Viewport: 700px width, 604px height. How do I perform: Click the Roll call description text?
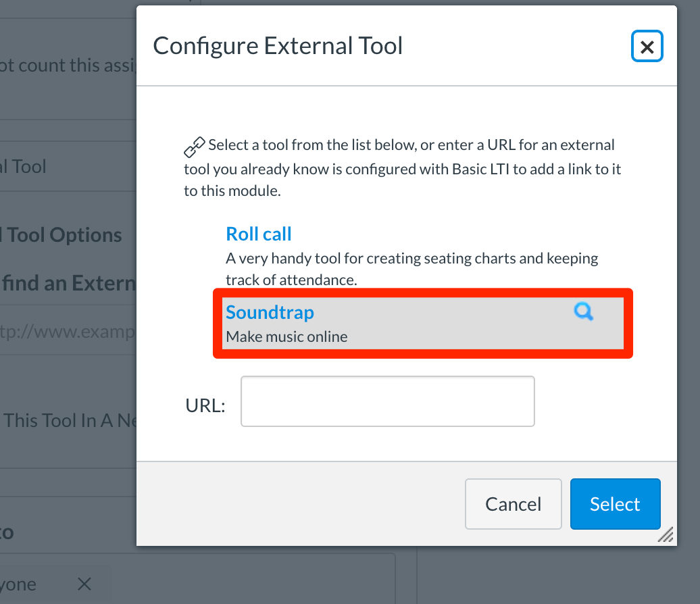(411, 269)
